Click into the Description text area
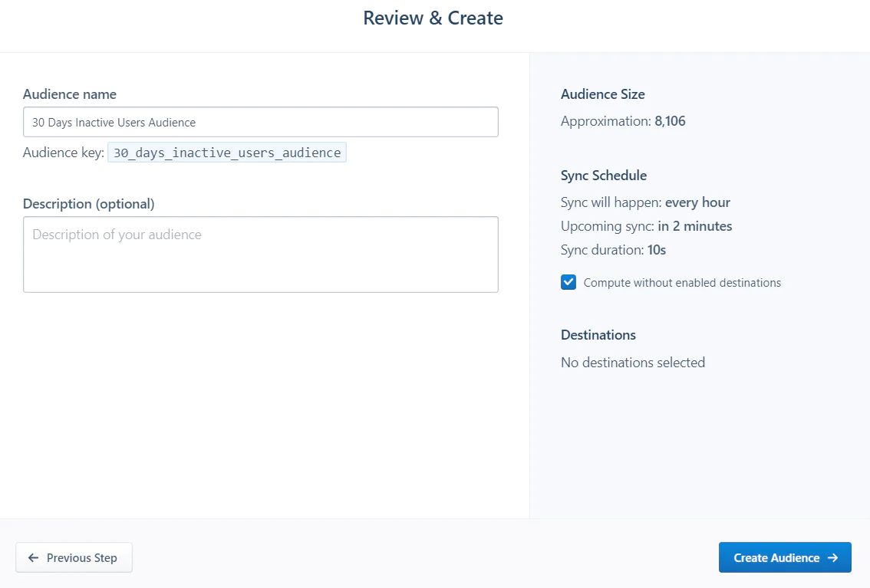 pos(261,255)
